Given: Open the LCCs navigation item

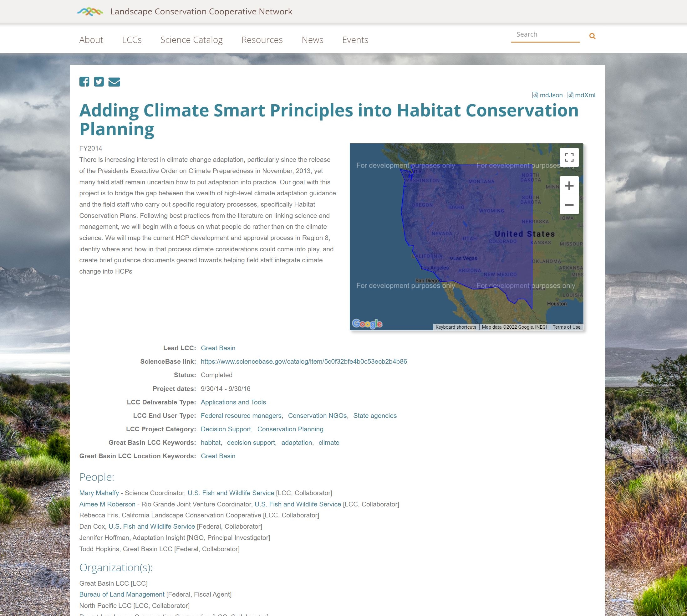Looking at the screenshot, I should [132, 40].
